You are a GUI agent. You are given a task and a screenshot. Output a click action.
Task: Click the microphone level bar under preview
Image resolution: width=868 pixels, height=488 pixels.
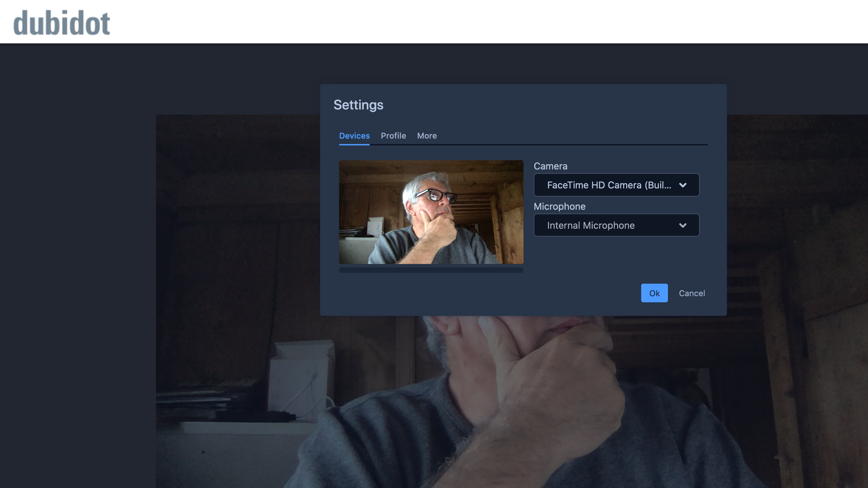click(431, 270)
